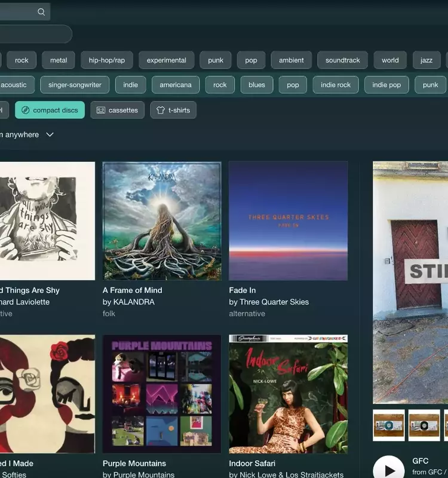The image size is (448, 478).
Task: Click the search magnifier icon
Action: pos(41,12)
